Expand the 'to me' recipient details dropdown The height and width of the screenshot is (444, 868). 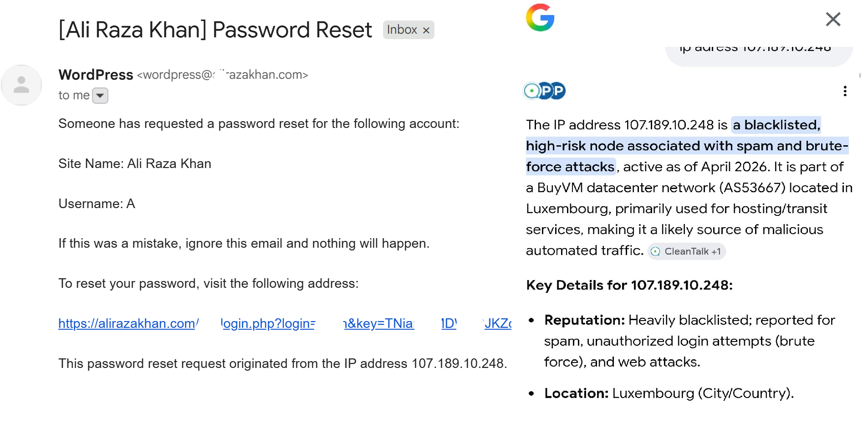pos(100,95)
